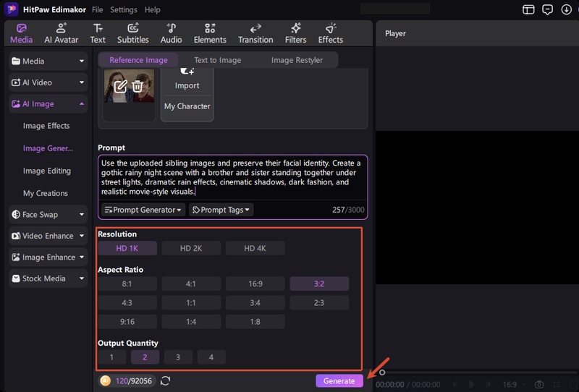Select the Text tool

(x=98, y=33)
